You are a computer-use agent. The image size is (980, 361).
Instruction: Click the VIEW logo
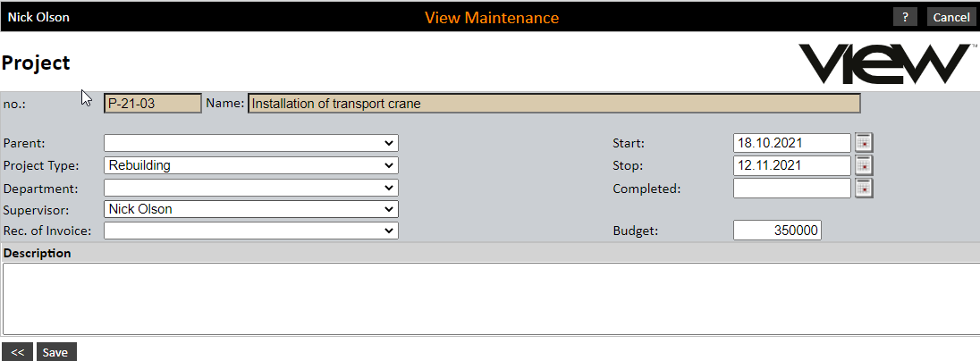coord(882,63)
